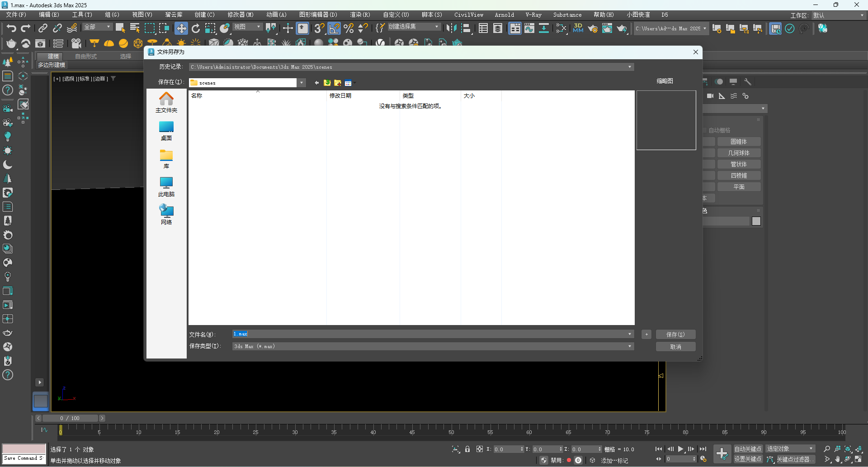
Task: Open the 文件(F) menu
Action: pyautogui.click(x=16, y=15)
